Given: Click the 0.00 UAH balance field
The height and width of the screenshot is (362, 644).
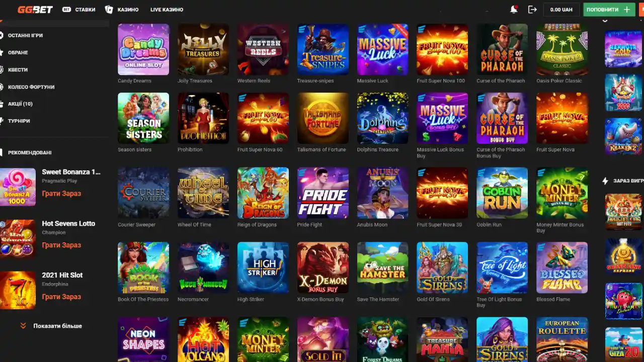Looking at the screenshot, I should pyautogui.click(x=561, y=10).
